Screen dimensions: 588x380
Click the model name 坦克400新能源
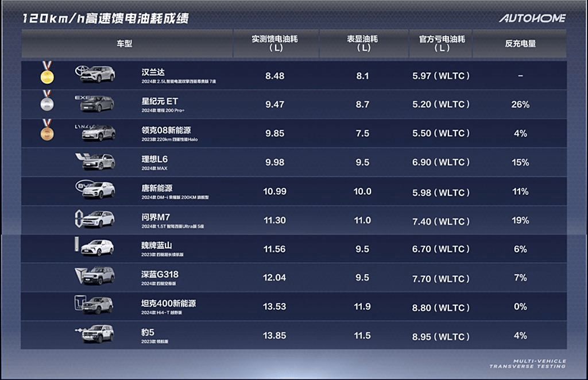point(168,303)
